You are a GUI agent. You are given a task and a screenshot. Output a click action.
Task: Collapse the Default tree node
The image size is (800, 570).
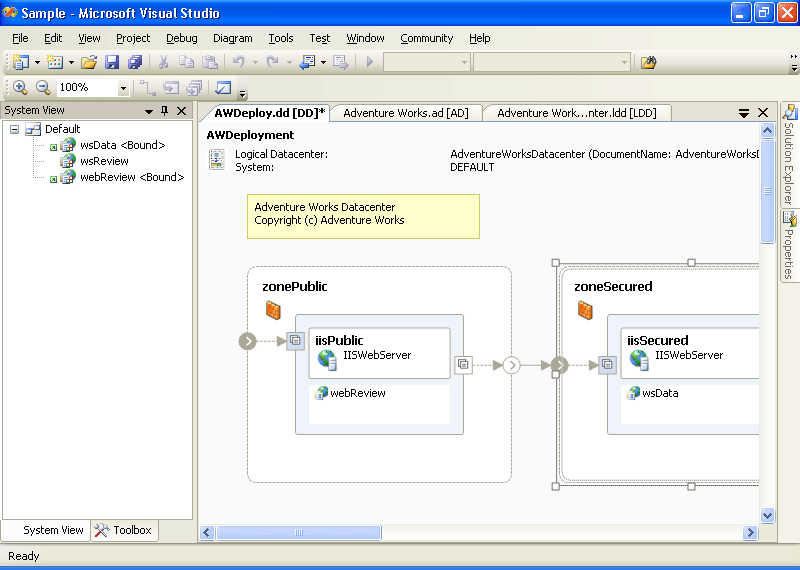[x=15, y=129]
